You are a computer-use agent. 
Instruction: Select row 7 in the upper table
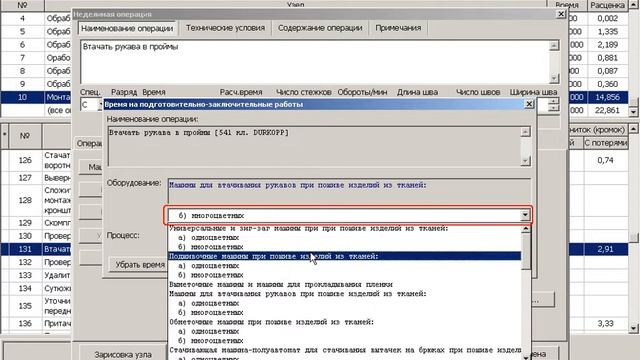22,58
